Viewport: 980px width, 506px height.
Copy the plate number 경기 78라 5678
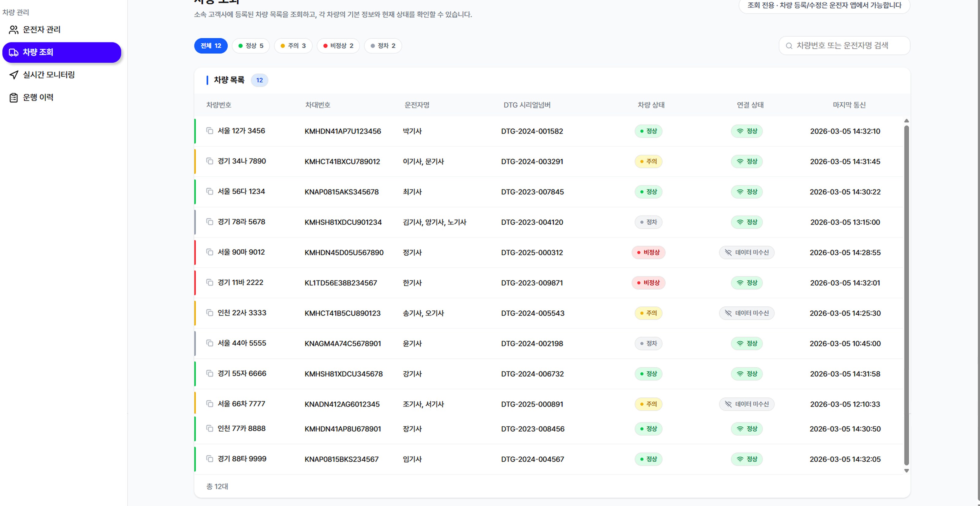[x=209, y=222]
